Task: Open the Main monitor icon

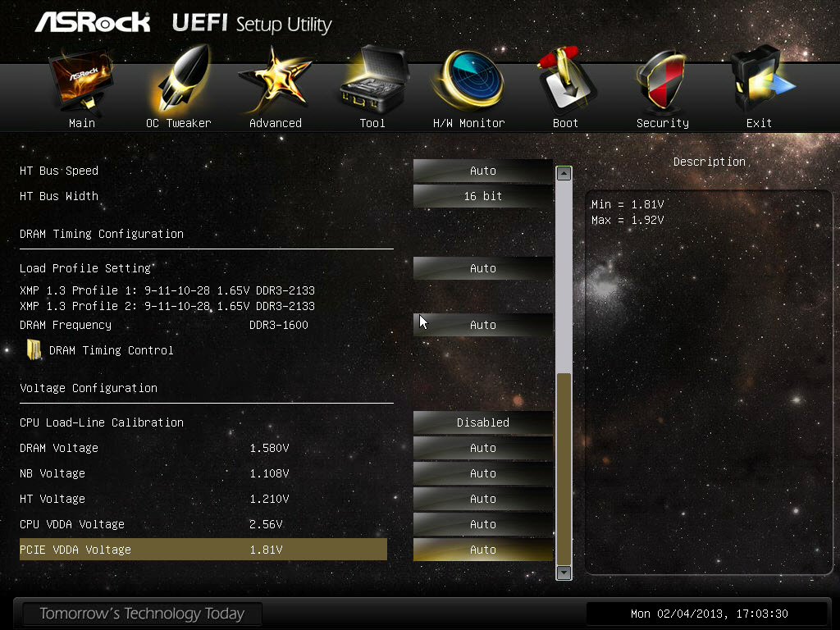Action: point(81,80)
